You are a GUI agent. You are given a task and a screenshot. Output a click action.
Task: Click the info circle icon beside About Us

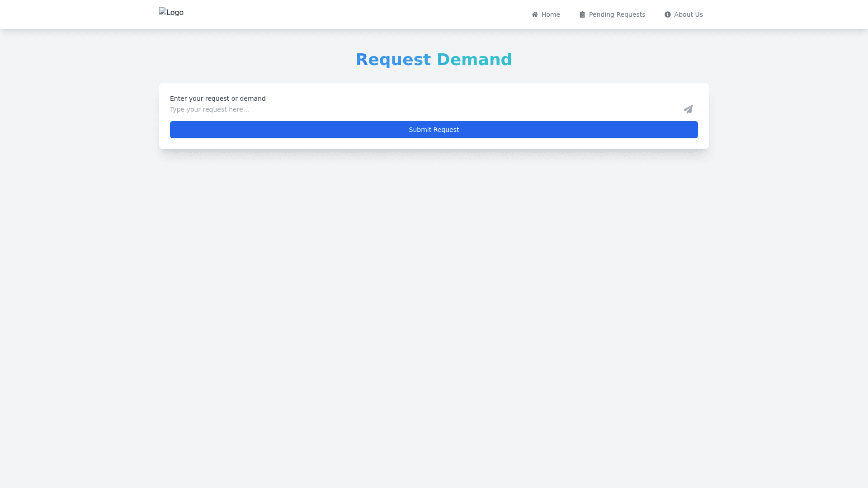click(x=668, y=14)
